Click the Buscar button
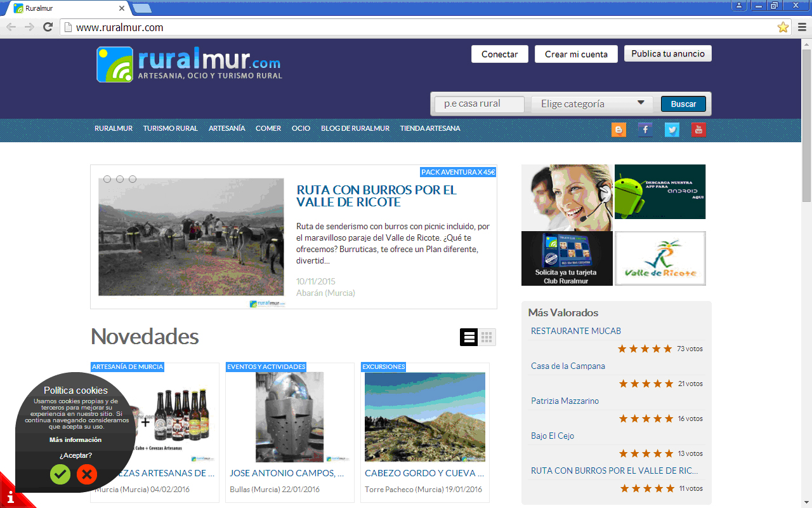The width and height of the screenshot is (812, 508). tap(683, 104)
